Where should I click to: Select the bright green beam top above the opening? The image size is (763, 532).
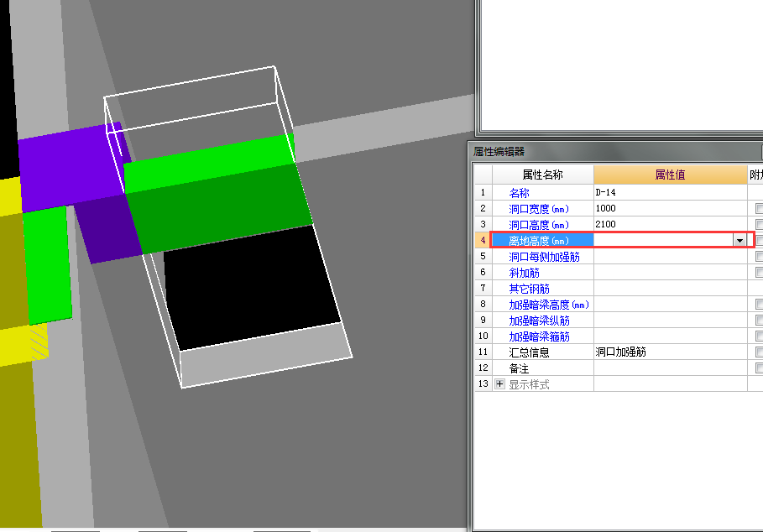[209, 163]
